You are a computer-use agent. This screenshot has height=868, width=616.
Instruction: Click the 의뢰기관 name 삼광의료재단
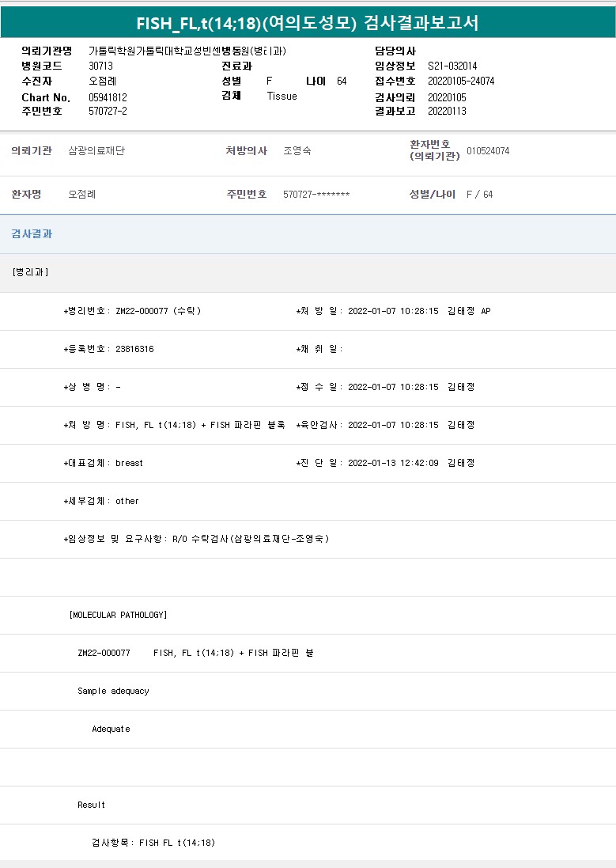[x=96, y=151]
